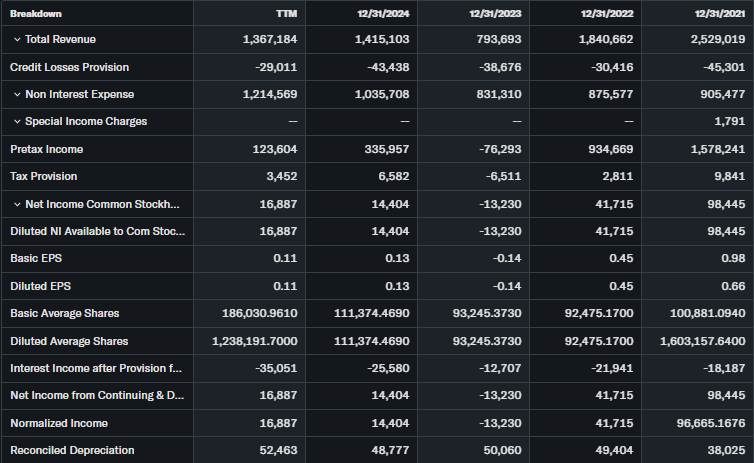The image size is (754, 463).
Task: Select the Basic Average Shares label
Action: [64, 313]
